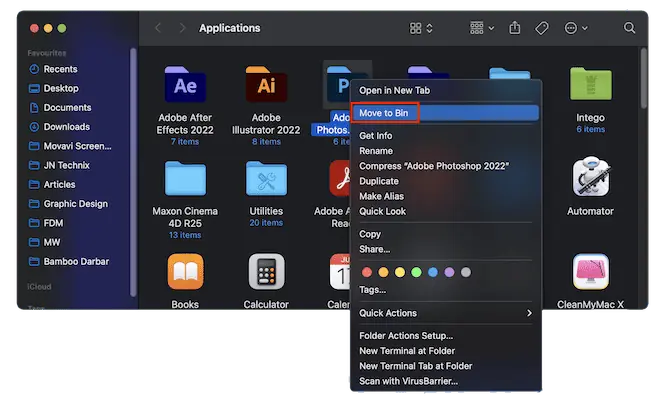Click Scan with VirusBarrier menu entry
Screen dimensions: 670x400
point(408,380)
